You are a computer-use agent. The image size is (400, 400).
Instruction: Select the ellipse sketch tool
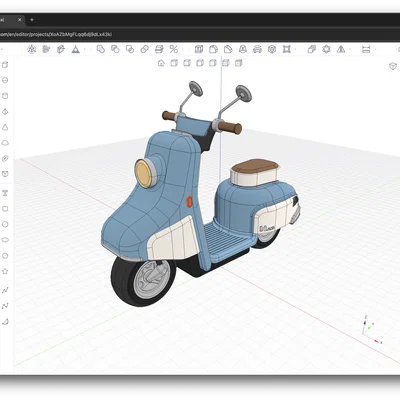click(5, 240)
